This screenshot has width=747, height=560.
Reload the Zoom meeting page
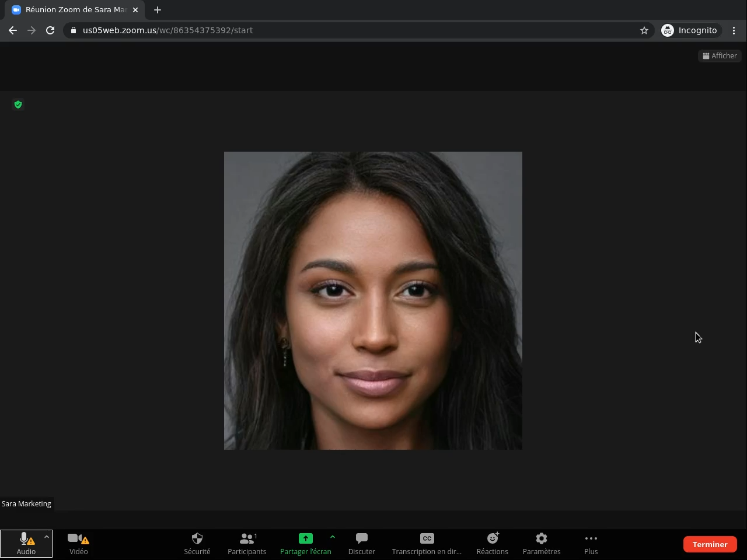point(50,30)
